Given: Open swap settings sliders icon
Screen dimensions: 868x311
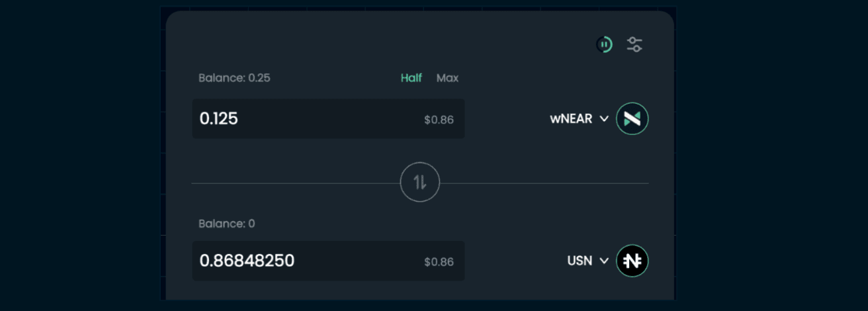Looking at the screenshot, I should (x=634, y=45).
